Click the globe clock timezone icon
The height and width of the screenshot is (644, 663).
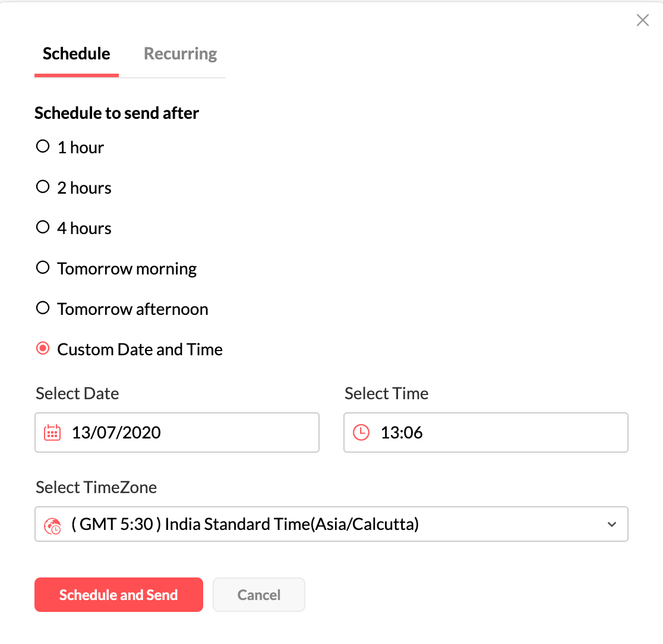pyautogui.click(x=52, y=525)
